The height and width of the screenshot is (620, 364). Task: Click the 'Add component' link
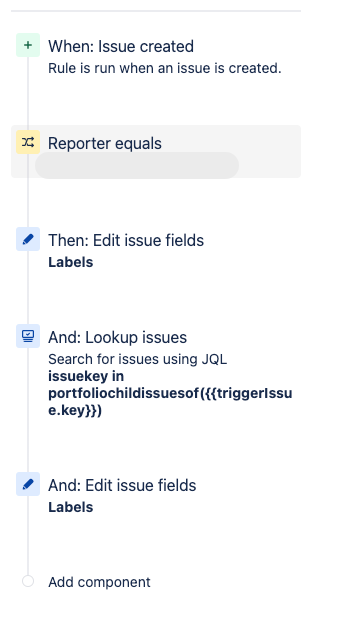(99, 582)
